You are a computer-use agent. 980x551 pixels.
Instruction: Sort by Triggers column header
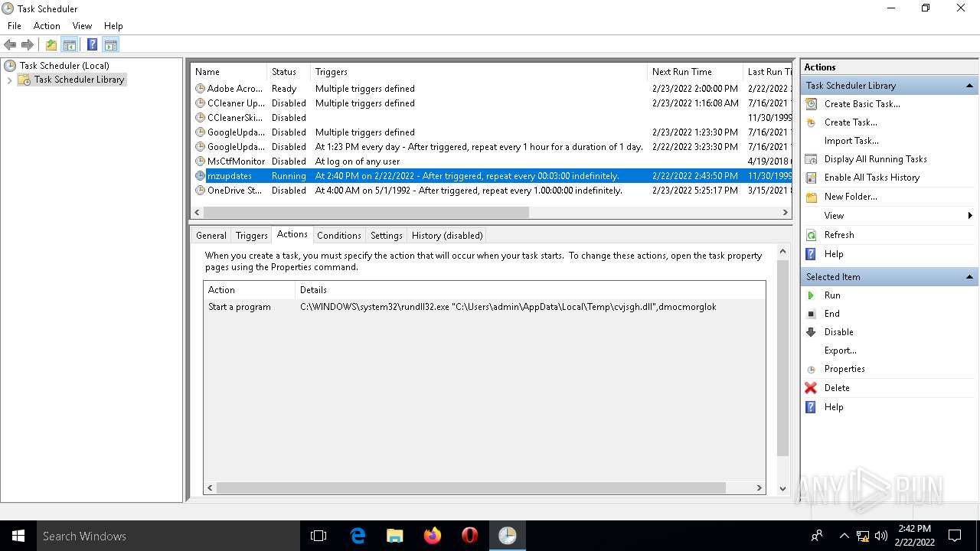click(x=479, y=72)
